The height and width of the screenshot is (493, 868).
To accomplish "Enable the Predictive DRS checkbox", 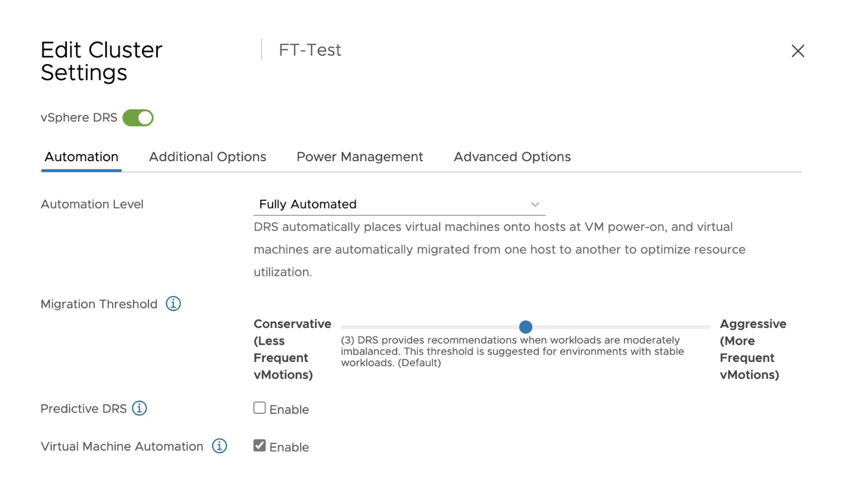I will point(259,408).
